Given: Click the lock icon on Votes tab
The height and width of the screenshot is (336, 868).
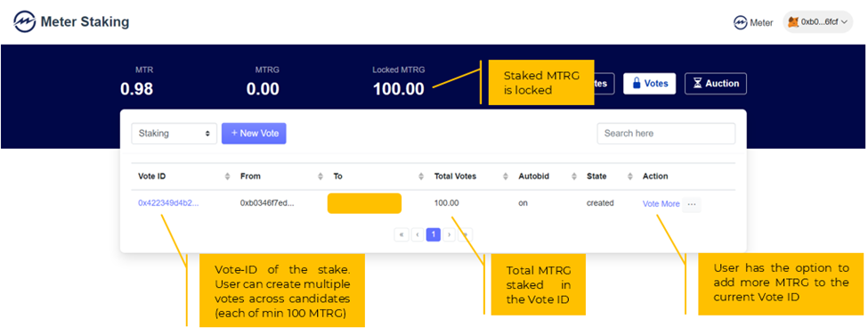Looking at the screenshot, I should click(637, 84).
